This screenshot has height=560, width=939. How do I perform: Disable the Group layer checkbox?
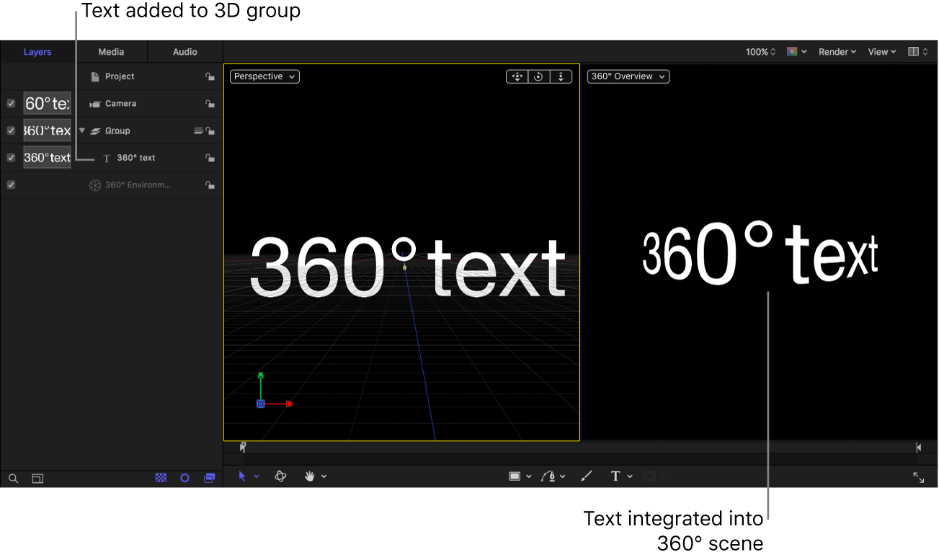click(11, 130)
